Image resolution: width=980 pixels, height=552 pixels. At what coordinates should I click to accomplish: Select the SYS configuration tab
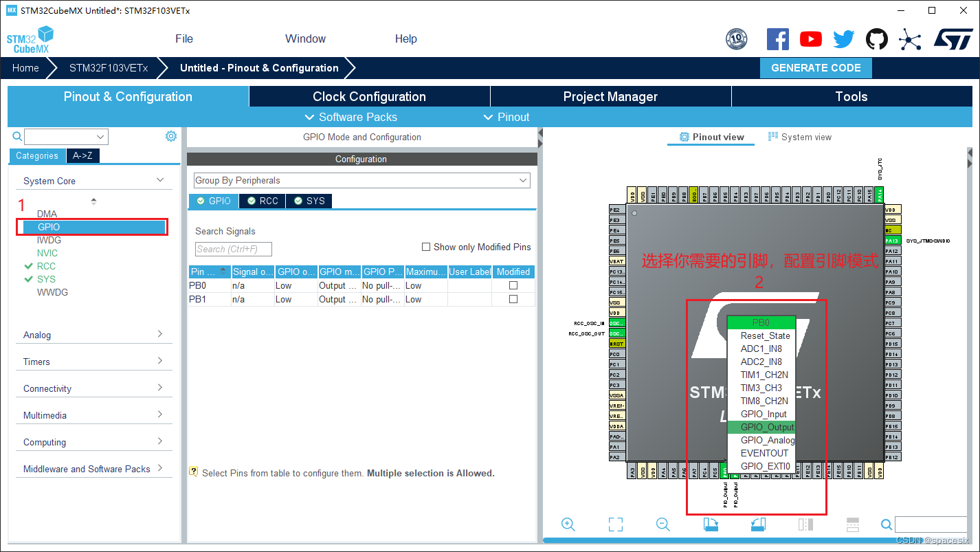309,201
